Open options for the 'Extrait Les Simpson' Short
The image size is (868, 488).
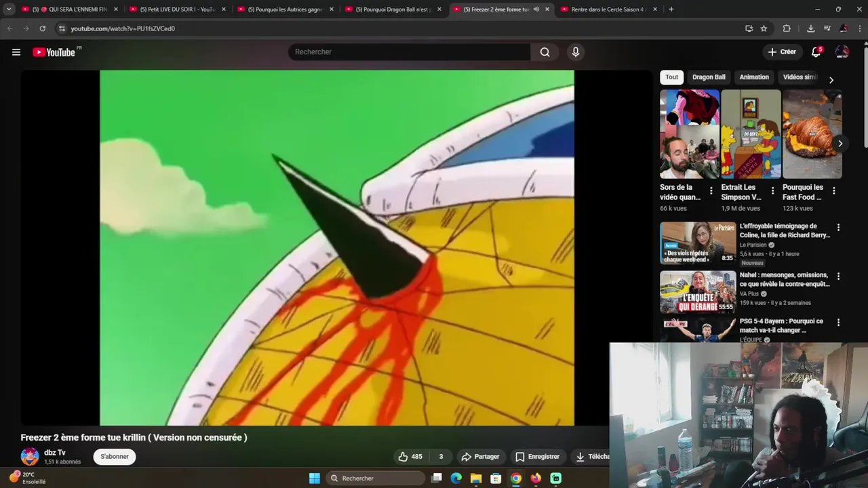[772, 191]
